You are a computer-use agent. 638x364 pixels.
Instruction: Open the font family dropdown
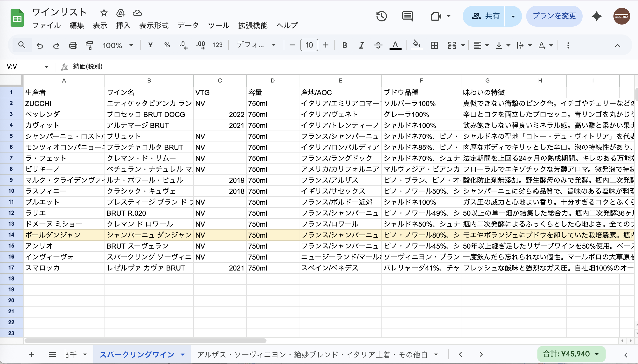pyautogui.click(x=256, y=45)
